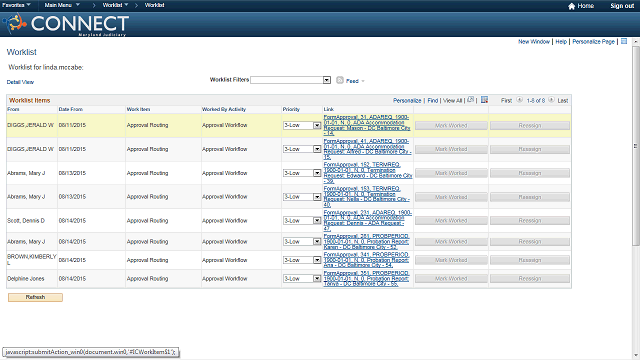This screenshot has height=360, width=640.
Task: Show previous row arrow icon
Action: (519, 100)
